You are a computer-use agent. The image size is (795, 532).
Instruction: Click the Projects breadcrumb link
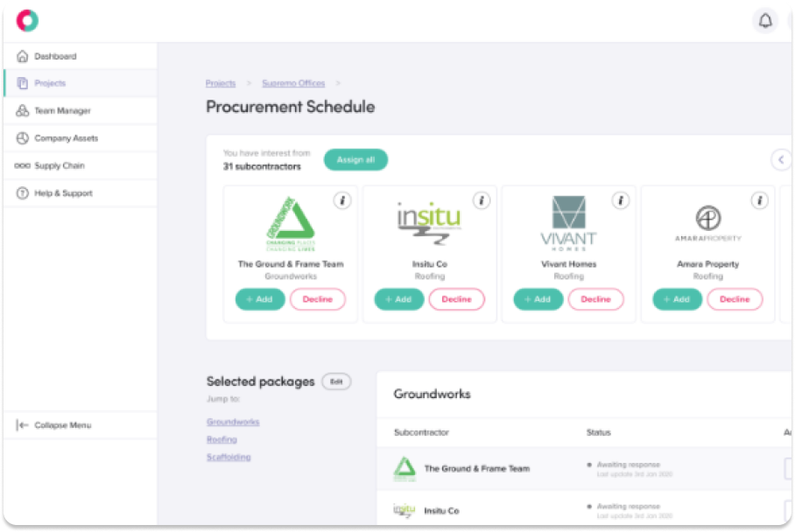pos(221,83)
